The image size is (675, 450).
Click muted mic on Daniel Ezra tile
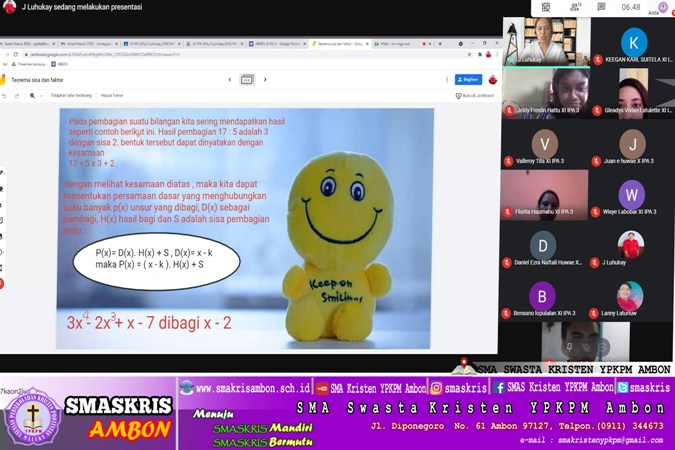[x=507, y=262]
